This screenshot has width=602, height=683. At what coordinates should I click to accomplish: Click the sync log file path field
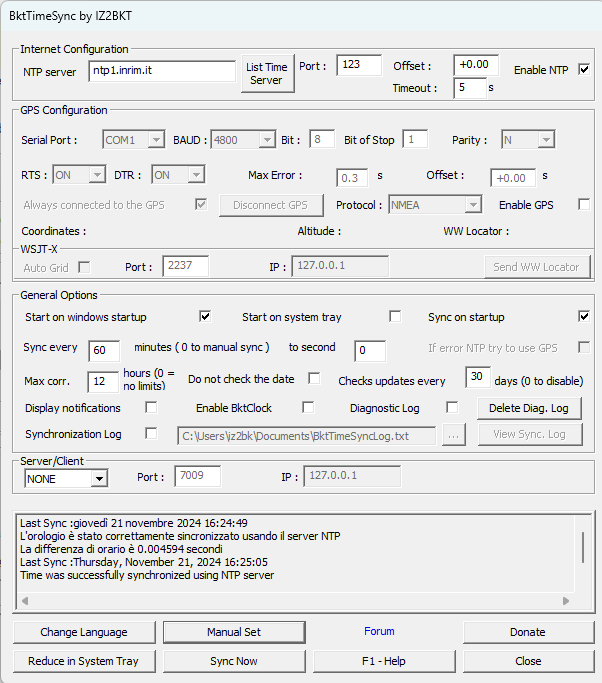307,436
